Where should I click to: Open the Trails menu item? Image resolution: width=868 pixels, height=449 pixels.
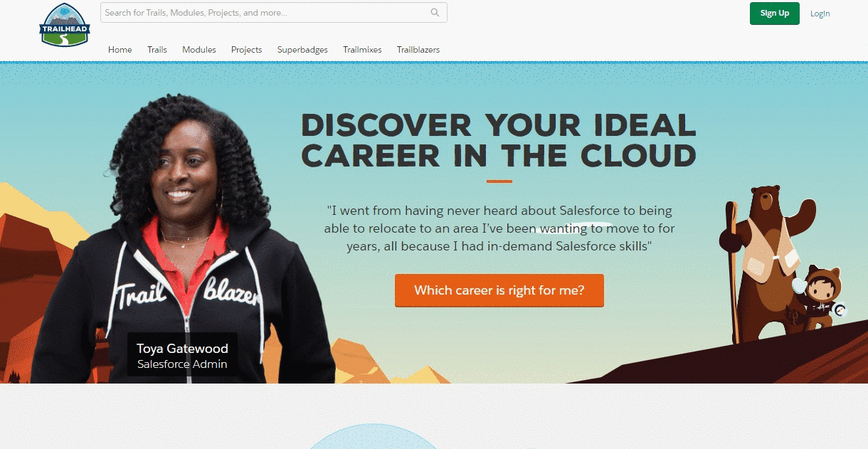click(157, 50)
